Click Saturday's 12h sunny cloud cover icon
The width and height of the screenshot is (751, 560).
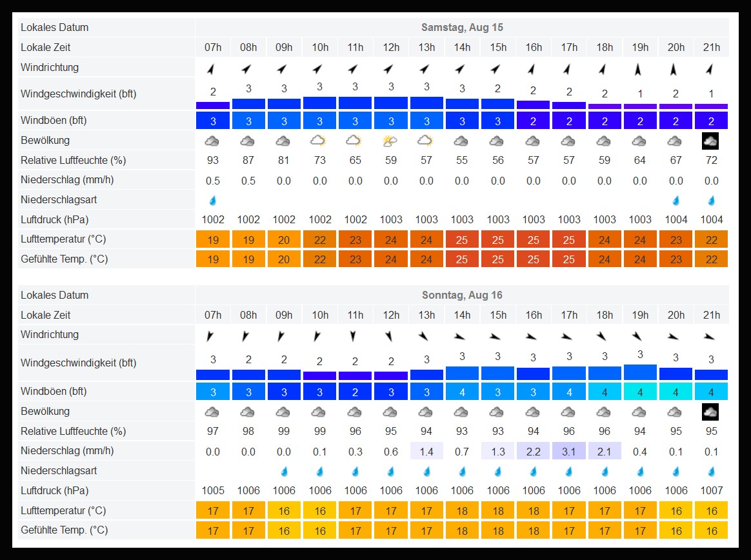coord(390,141)
